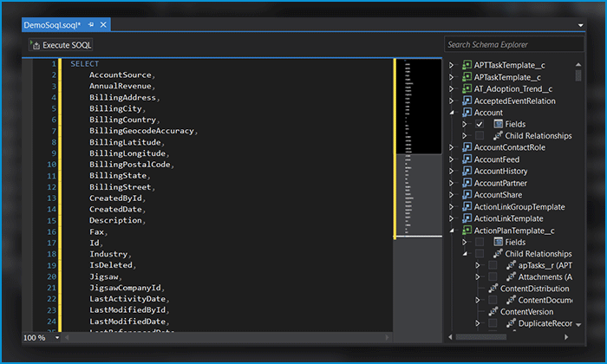
Task: Click the Execute SOQL run icon
Action: click(36, 45)
